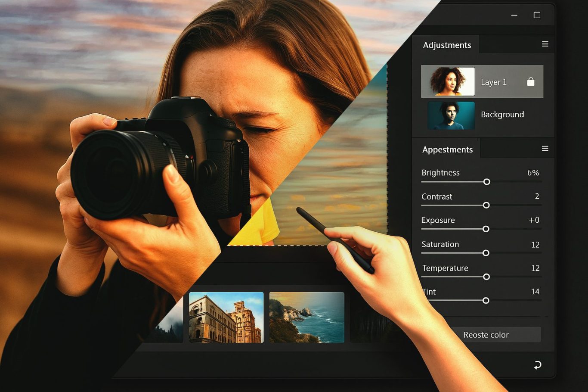Click the Exposure value +0

click(534, 220)
